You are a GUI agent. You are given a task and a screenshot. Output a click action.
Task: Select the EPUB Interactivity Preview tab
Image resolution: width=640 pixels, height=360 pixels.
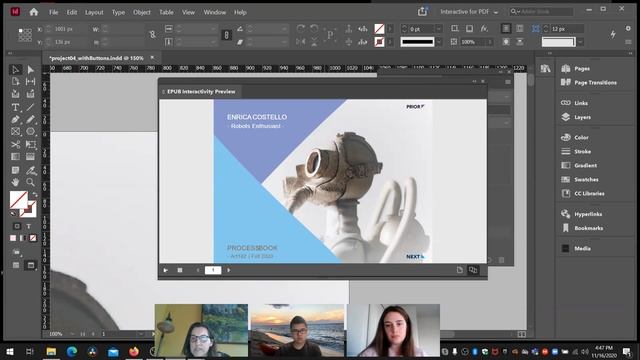(201, 91)
